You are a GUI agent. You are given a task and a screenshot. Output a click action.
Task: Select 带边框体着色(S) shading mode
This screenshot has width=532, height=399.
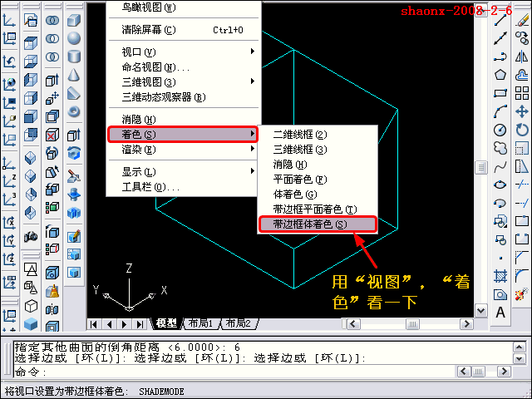coord(318,224)
